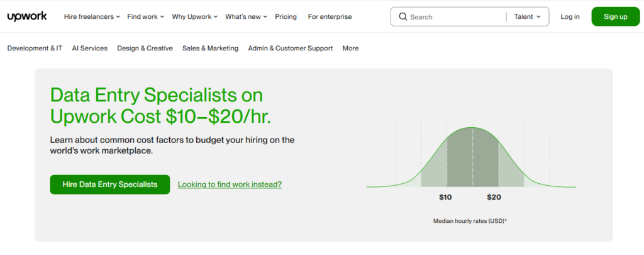Open the Talent search category dropdown
The height and width of the screenshot is (255, 644).
[x=527, y=17]
